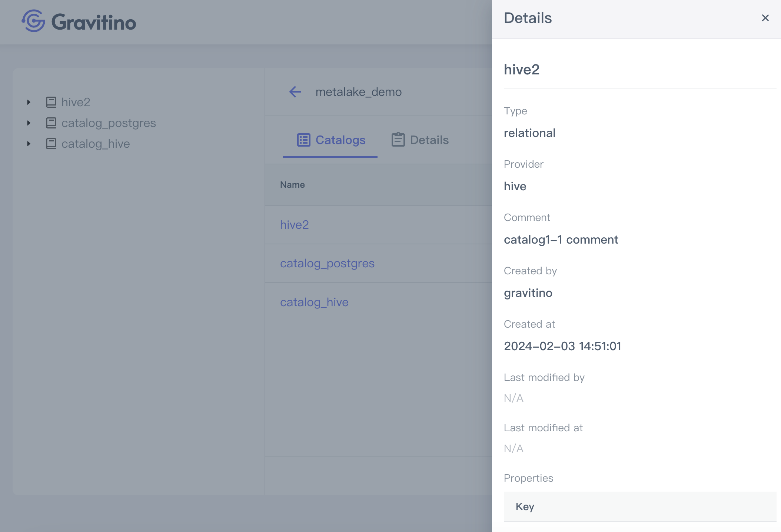
Task: Click the catalog_hive book icon in tree
Action: click(x=51, y=144)
